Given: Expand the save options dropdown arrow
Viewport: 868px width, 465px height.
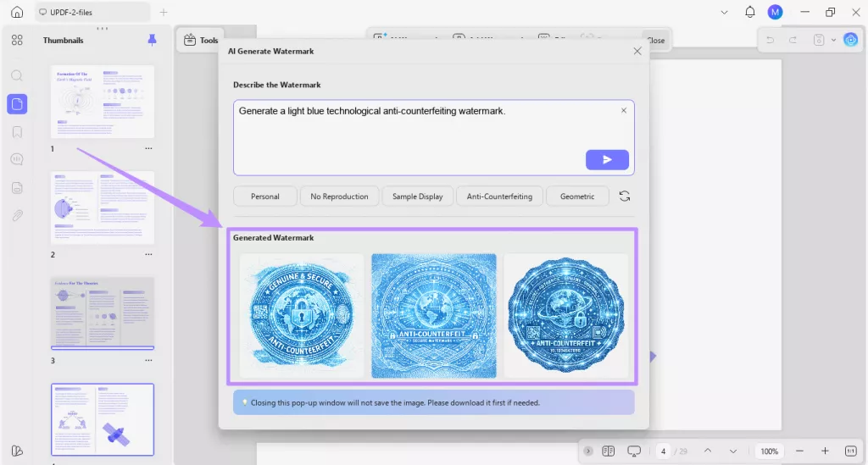Looking at the screenshot, I should click(833, 40).
